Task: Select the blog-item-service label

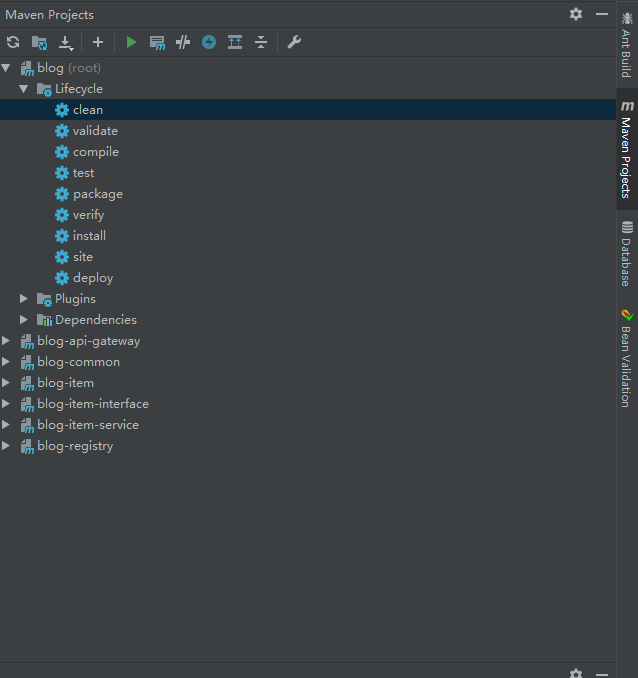Action: pyautogui.click(x=88, y=425)
